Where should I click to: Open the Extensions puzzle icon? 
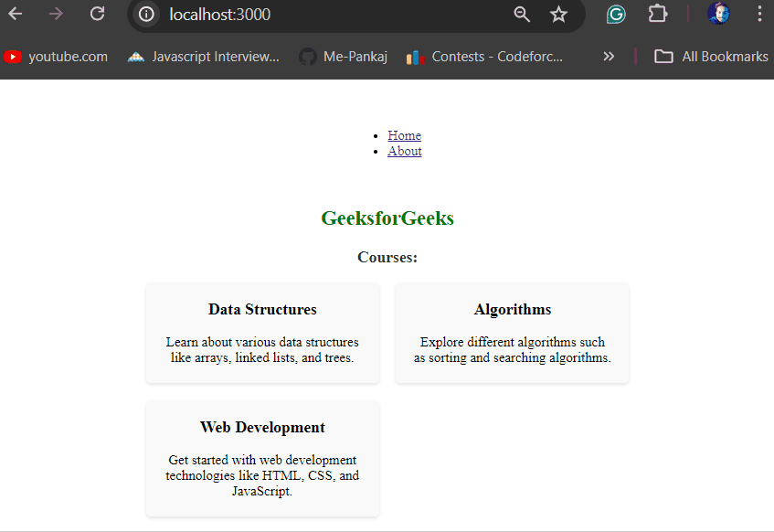click(x=658, y=14)
